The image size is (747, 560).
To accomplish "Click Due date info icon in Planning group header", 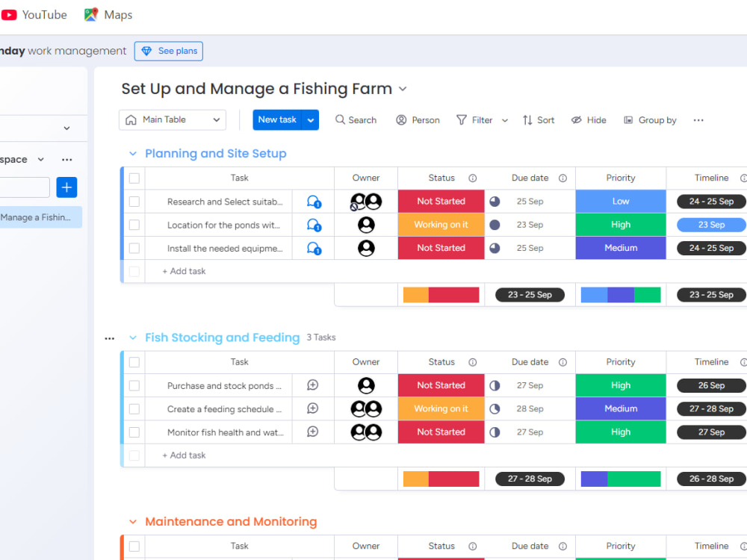I will [562, 178].
